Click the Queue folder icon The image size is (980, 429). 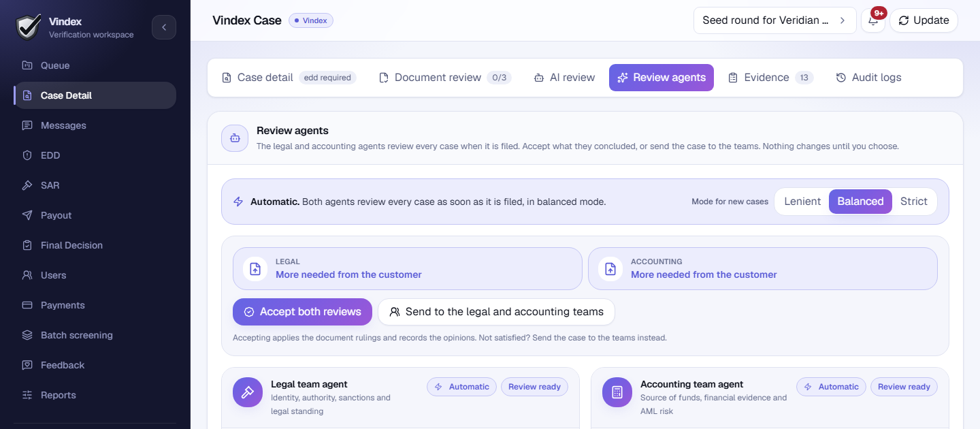pyautogui.click(x=27, y=65)
